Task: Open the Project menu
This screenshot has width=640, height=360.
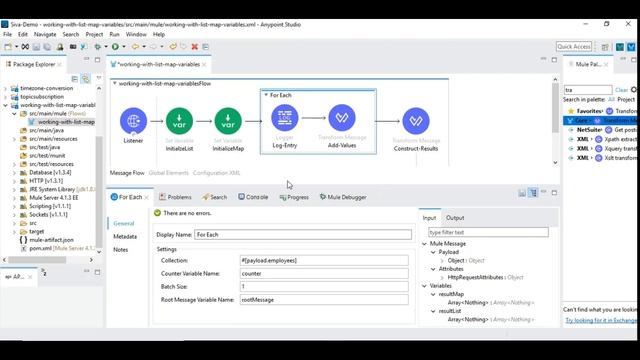Action: click(94, 34)
